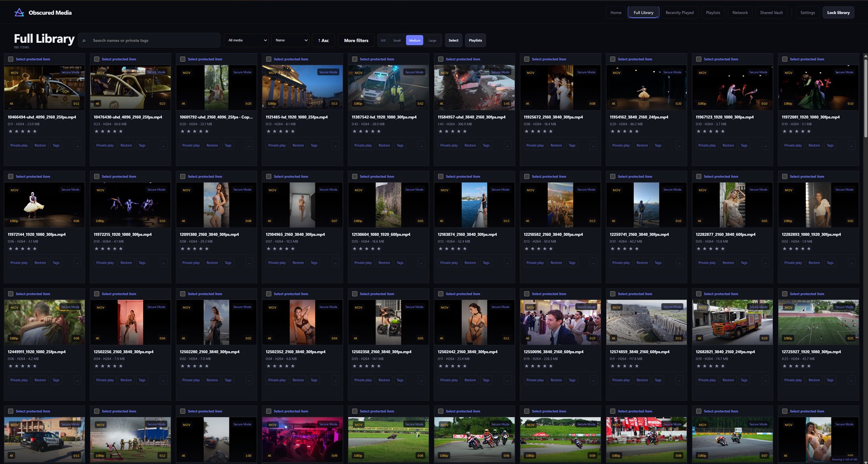868x464 pixels.
Task: Select Medium thumbnail size
Action: pos(415,40)
